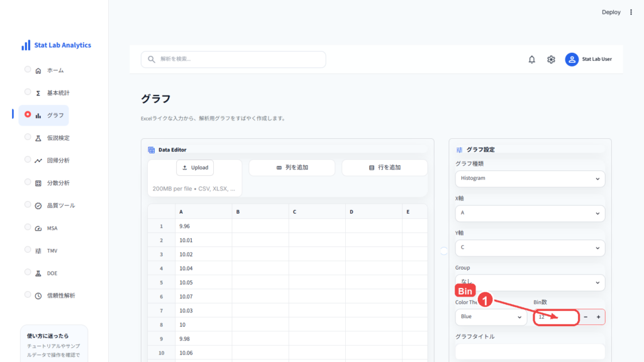
Task: Select the 信頼性解析 radio button
Action: (28, 294)
